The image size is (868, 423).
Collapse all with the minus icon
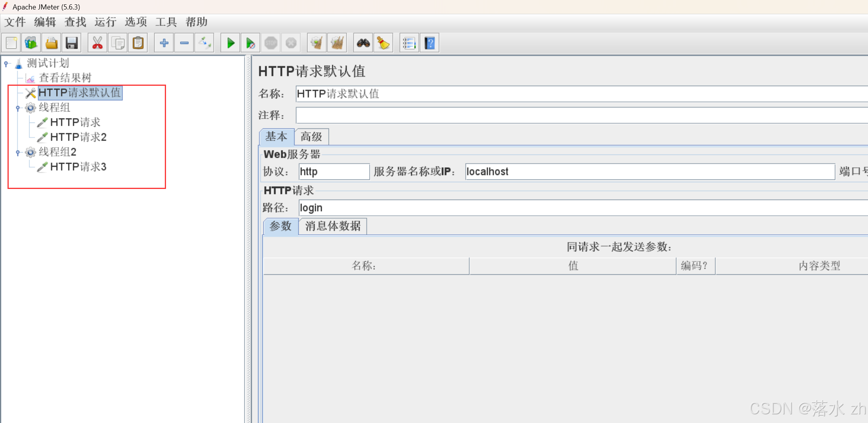coord(184,43)
